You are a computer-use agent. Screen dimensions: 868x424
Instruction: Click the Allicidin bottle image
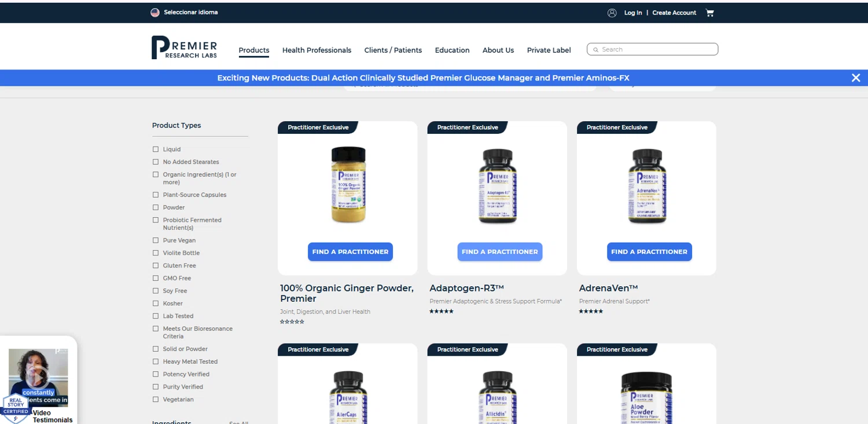(x=498, y=397)
